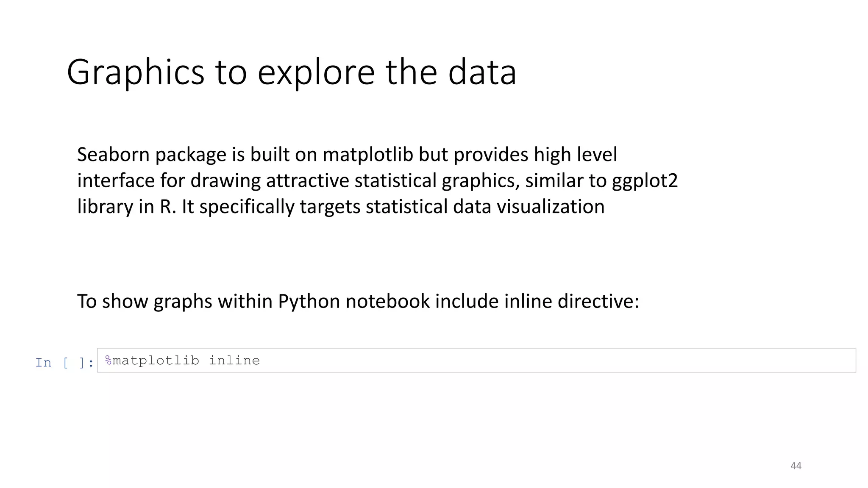This screenshot has height=488, width=868.
Task: Click the word 'explore' in the title
Action: pos(316,72)
